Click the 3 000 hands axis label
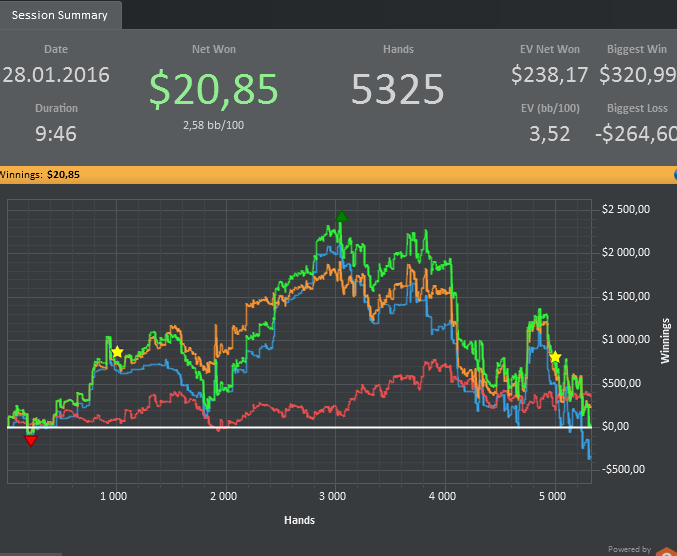Screen dimensions: 677x556 332,496
